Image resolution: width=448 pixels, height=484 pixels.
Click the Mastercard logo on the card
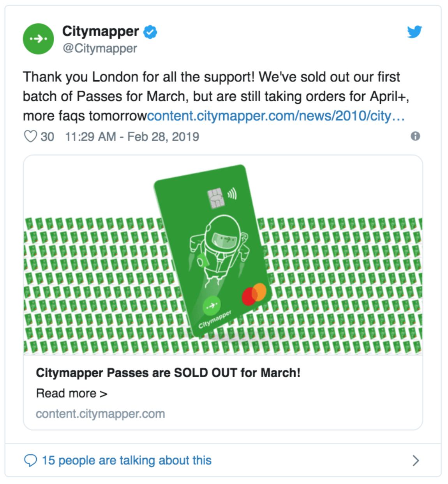click(254, 294)
